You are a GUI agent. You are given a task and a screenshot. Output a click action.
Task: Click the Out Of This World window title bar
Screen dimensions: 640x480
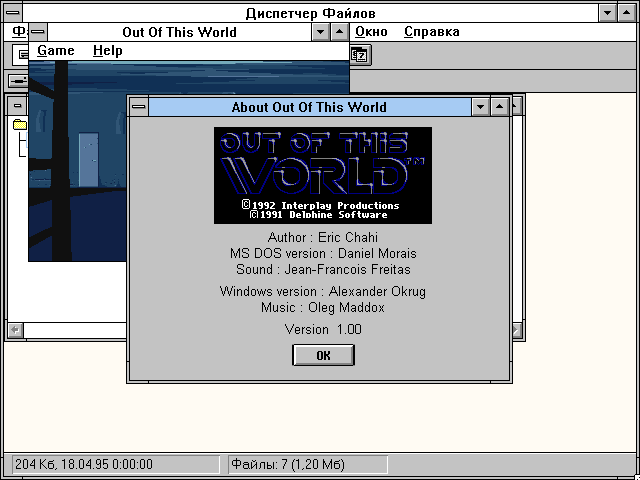click(180, 32)
